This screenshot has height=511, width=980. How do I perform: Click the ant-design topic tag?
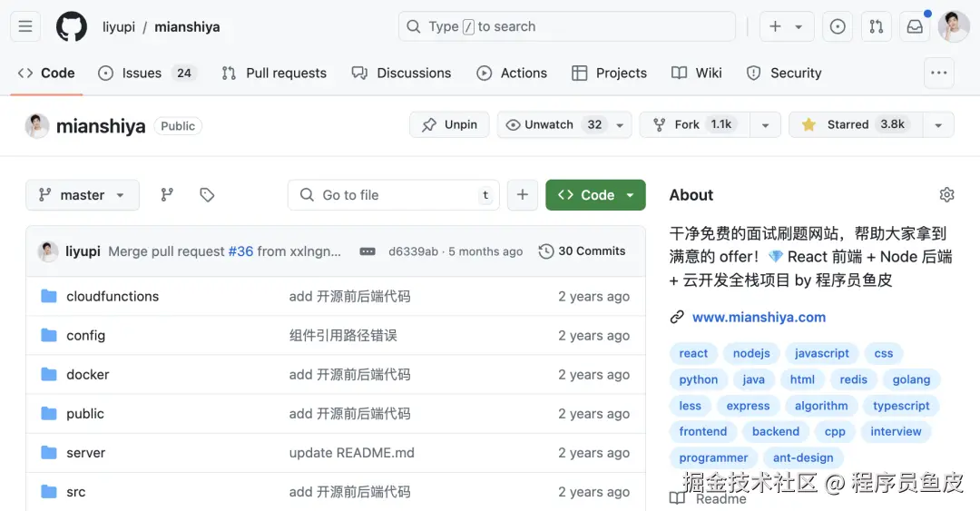803,457
